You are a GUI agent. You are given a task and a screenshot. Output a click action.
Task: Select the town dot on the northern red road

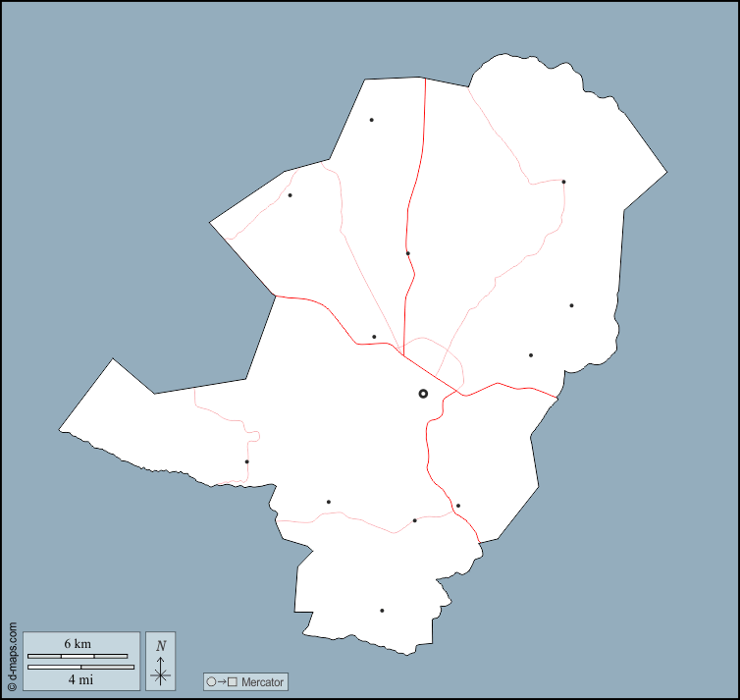coord(407,253)
